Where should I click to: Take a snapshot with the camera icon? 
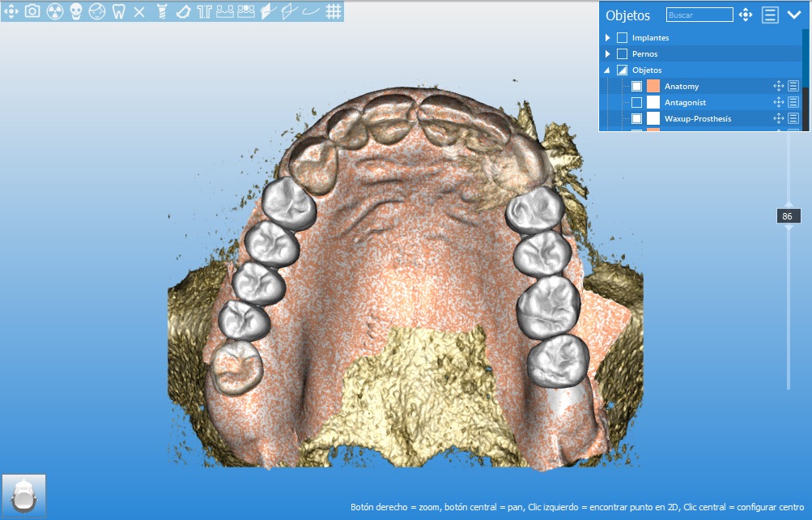tap(32, 11)
